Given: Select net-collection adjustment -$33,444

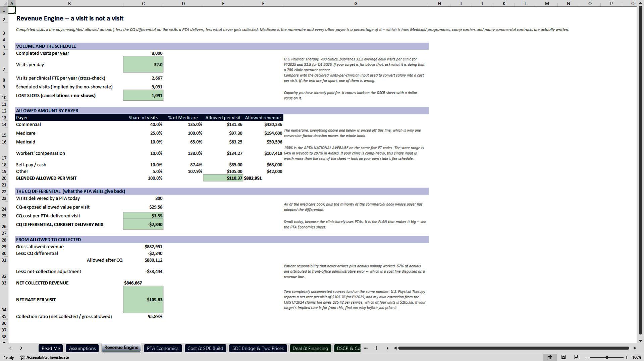Looking at the screenshot, I should pos(143,271).
